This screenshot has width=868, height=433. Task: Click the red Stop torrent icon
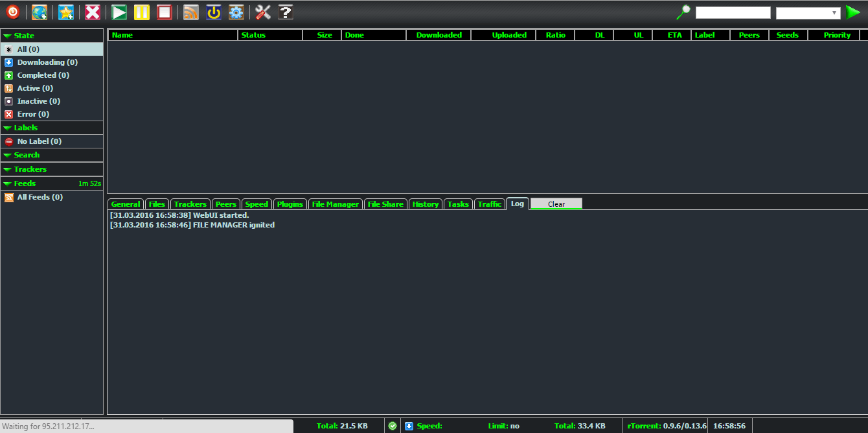coord(165,12)
